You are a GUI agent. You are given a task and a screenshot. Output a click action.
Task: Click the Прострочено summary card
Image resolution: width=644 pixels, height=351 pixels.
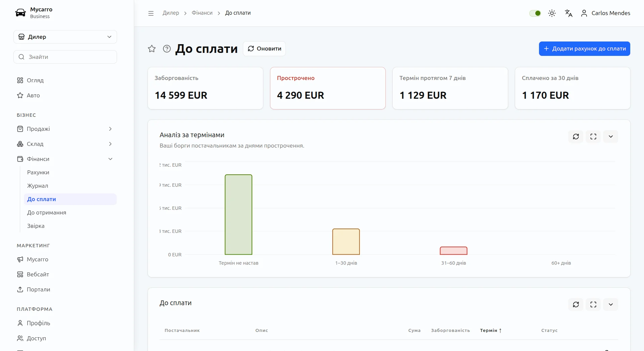coord(328,88)
